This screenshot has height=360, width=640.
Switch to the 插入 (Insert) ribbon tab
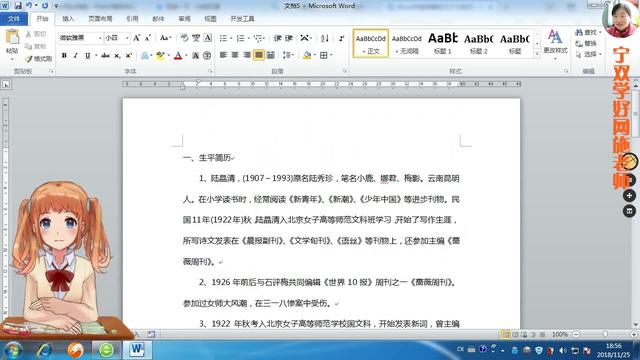pos(68,19)
